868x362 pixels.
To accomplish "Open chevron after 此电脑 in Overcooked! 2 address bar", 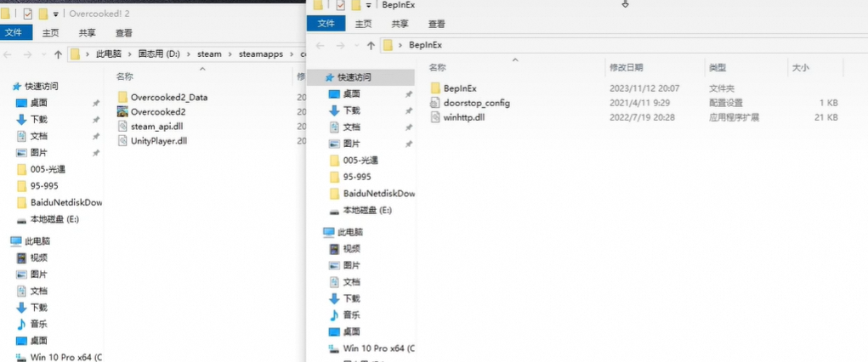I will tap(129, 54).
